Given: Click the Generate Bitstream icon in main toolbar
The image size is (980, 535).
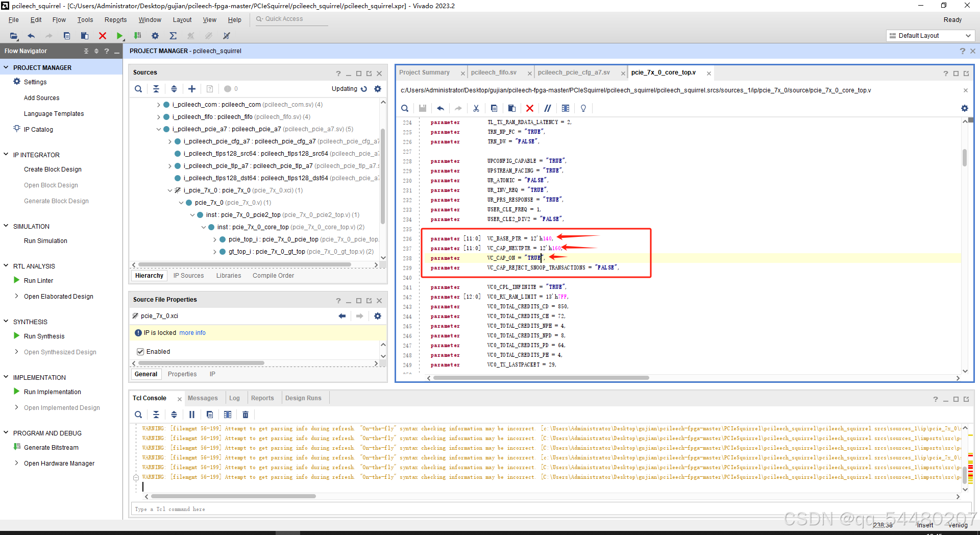Looking at the screenshot, I should [137, 36].
